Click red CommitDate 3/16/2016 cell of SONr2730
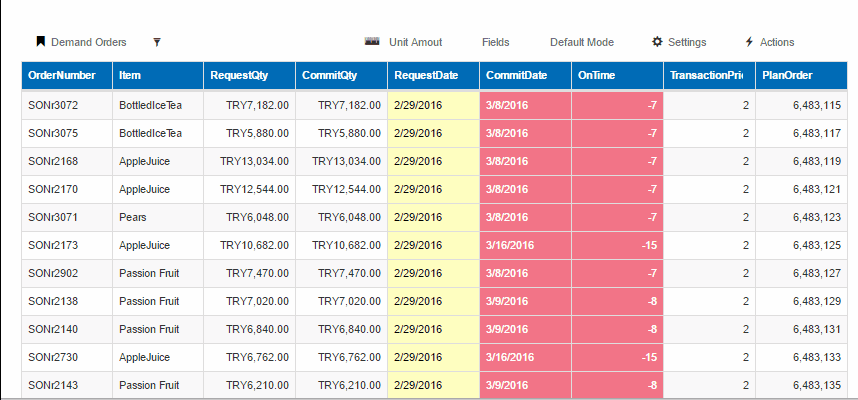The image size is (858, 400). point(525,357)
